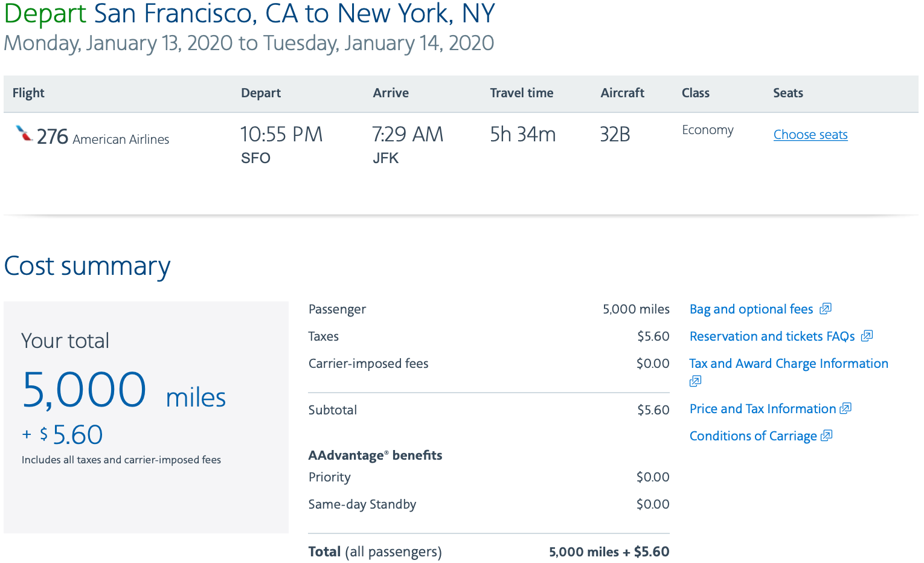Image resolution: width=924 pixels, height=563 pixels.
Task: Click the 10:55 PM departure time
Action: [x=281, y=134]
